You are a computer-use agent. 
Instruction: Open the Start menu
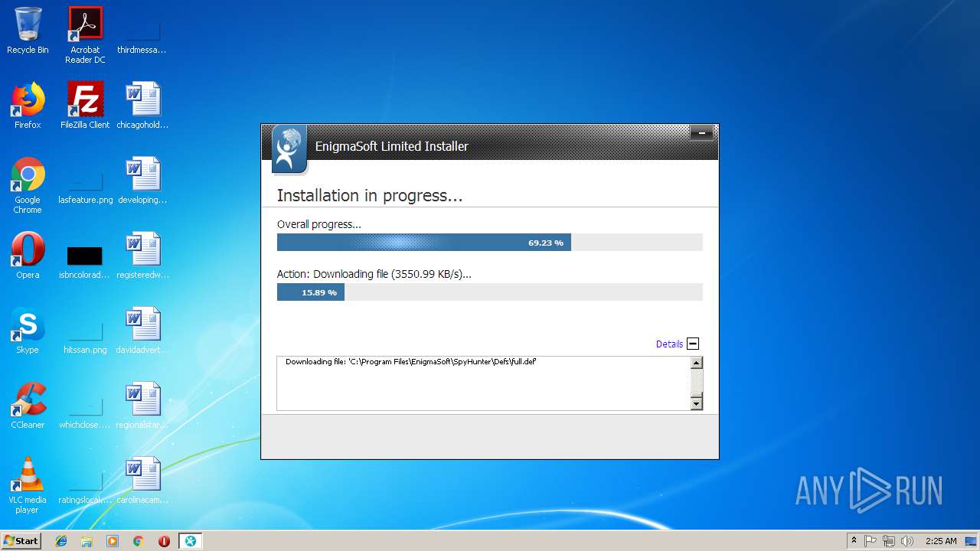(21, 541)
